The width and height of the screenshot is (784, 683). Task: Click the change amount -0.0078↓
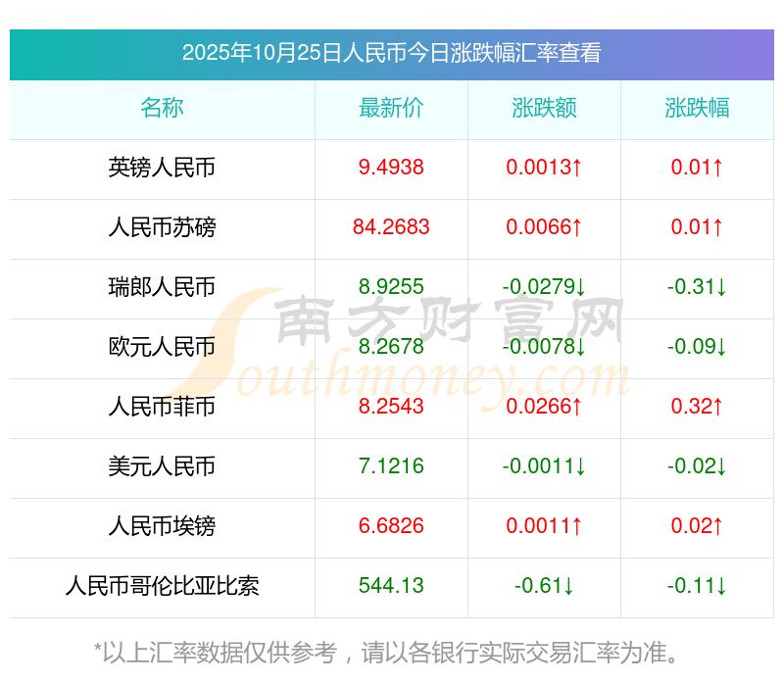pos(544,347)
